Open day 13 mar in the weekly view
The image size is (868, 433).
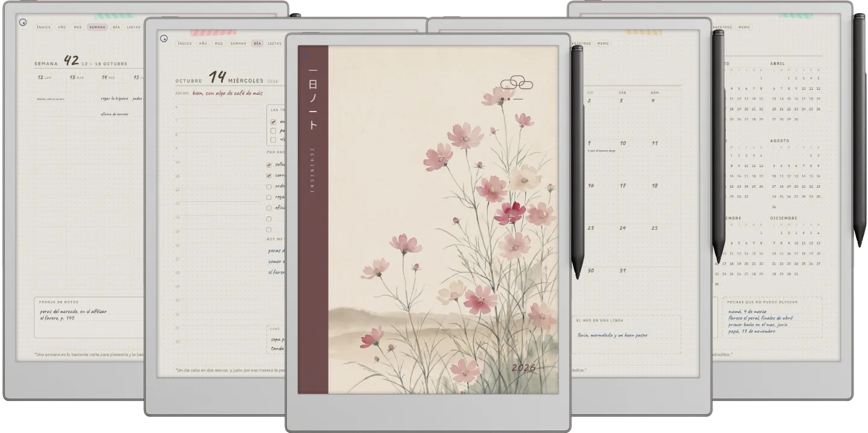77,78
